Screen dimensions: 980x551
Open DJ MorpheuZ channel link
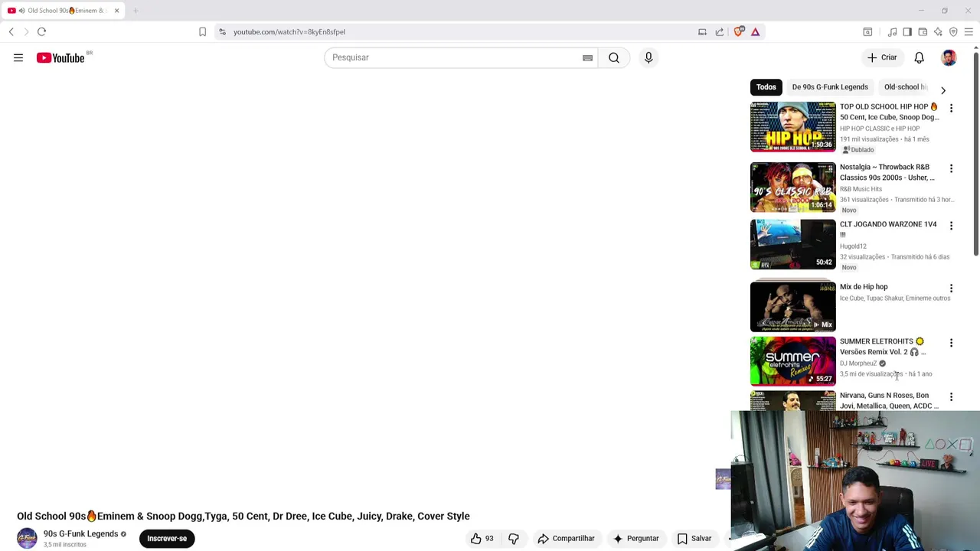(858, 364)
